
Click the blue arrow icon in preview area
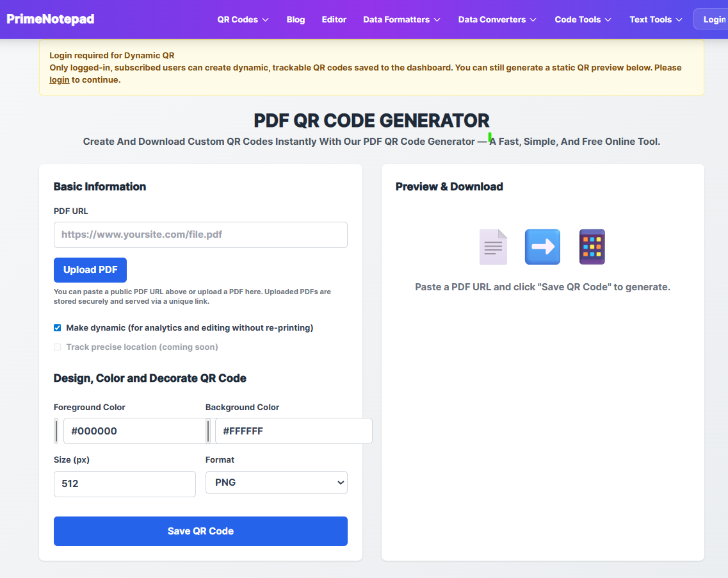pos(542,246)
